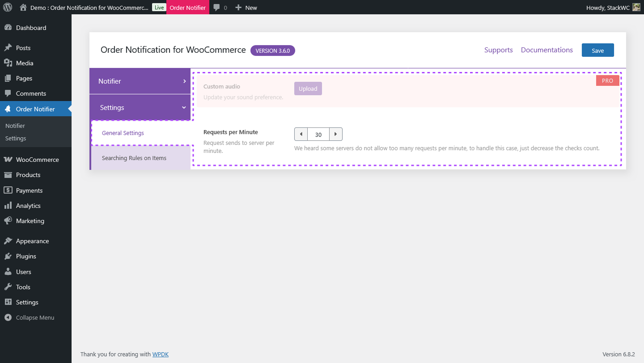This screenshot has width=644, height=363.
Task: Click the comments bubble in the admin bar
Action: coord(216,7)
